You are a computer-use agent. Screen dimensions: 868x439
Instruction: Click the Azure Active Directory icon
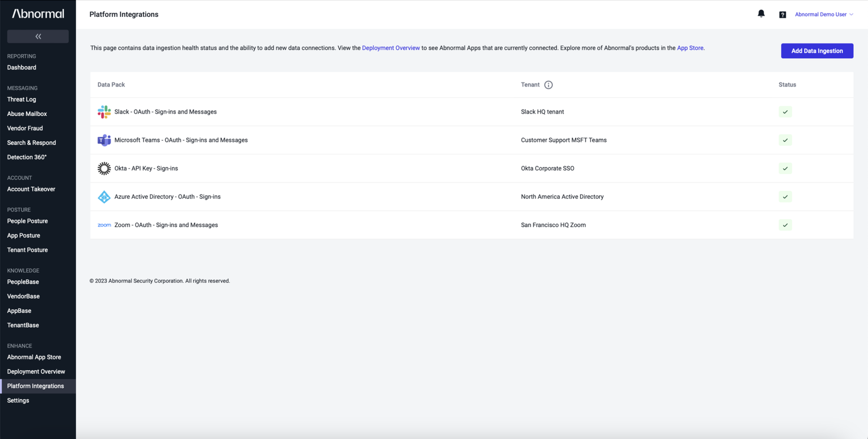(104, 197)
